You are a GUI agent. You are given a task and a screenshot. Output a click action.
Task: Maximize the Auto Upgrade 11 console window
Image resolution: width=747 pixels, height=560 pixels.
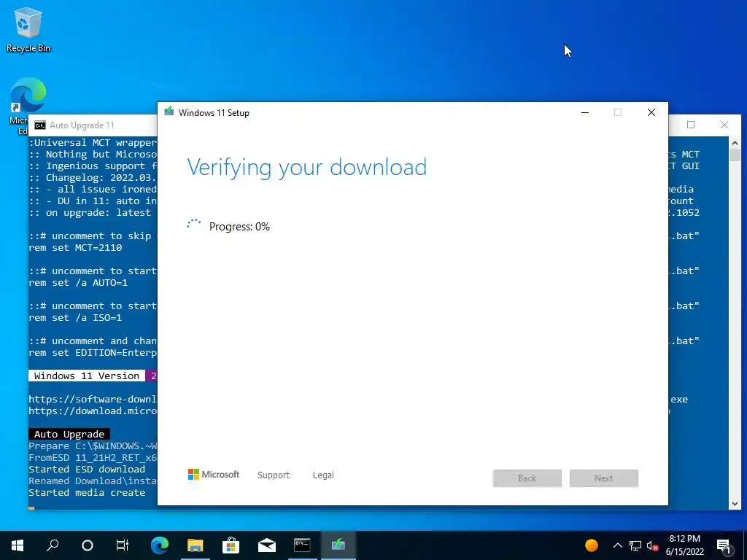pos(691,125)
